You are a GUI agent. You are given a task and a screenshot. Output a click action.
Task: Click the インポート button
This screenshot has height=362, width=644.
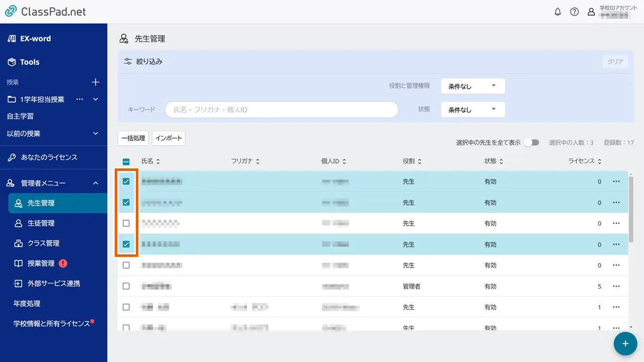pos(169,138)
